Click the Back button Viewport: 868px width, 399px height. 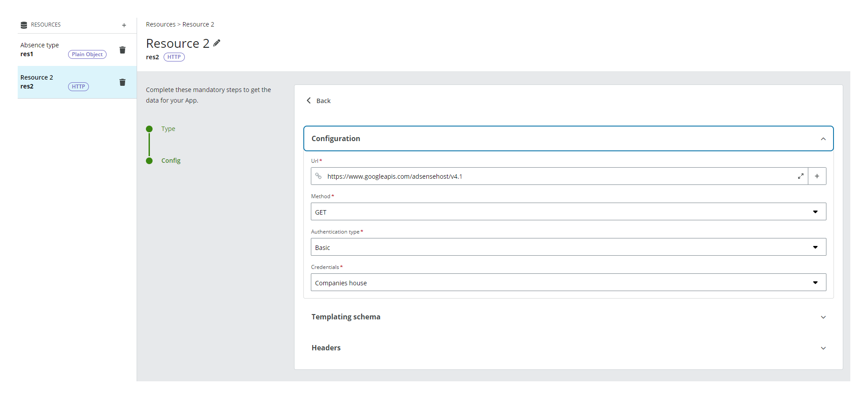click(323, 100)
